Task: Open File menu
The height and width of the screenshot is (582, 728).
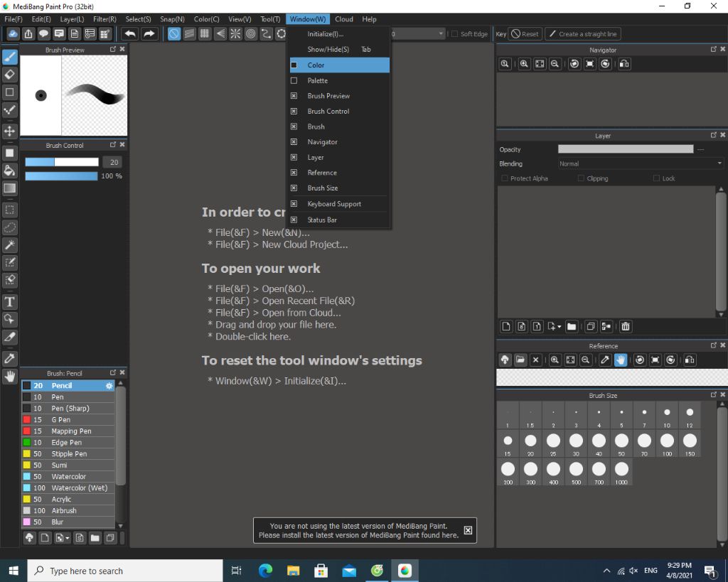Action: coord(14,19)
